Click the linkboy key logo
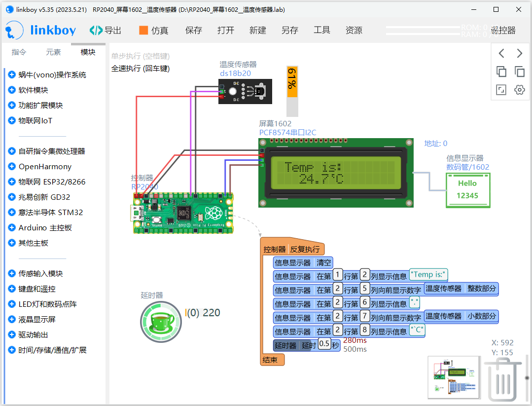This screenshot has width=532, height=406. (14, 31)
